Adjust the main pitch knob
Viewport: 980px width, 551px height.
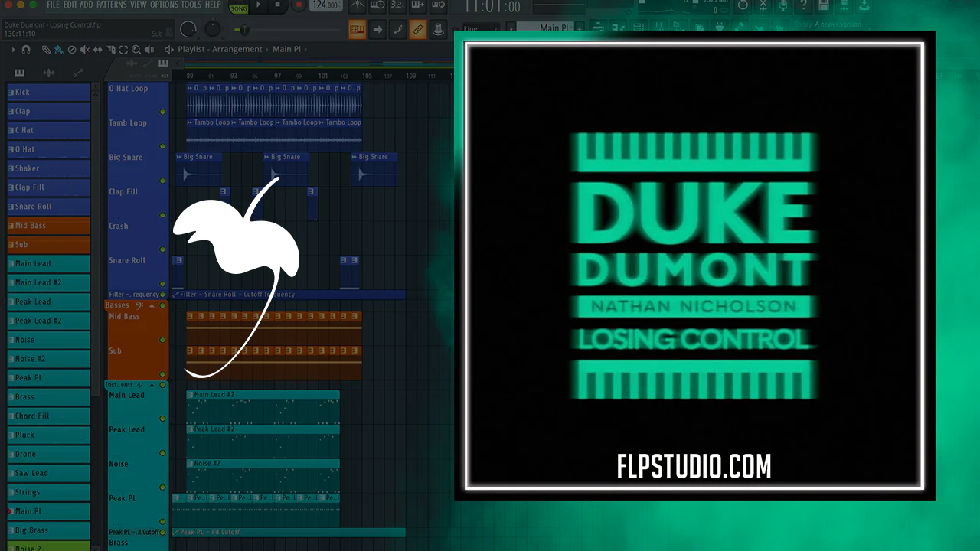pos(213,30)
